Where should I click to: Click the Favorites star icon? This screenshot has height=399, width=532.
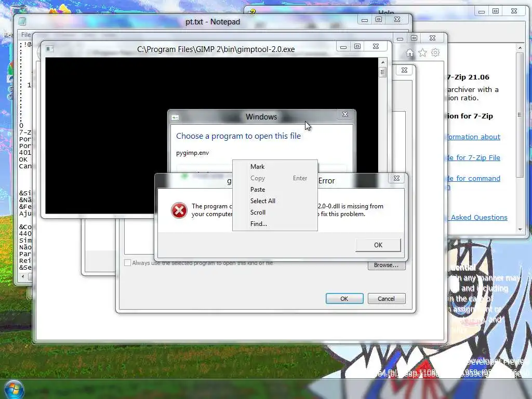click(422, 52)
